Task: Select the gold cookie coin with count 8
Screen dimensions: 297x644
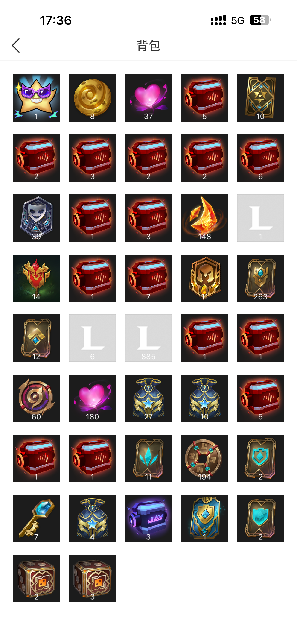Action: coord(93,98)
